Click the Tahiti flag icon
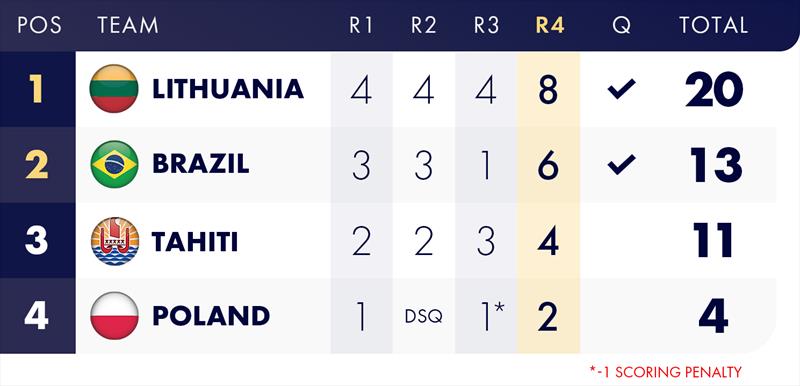800x386 pixels. pos(114,241)
